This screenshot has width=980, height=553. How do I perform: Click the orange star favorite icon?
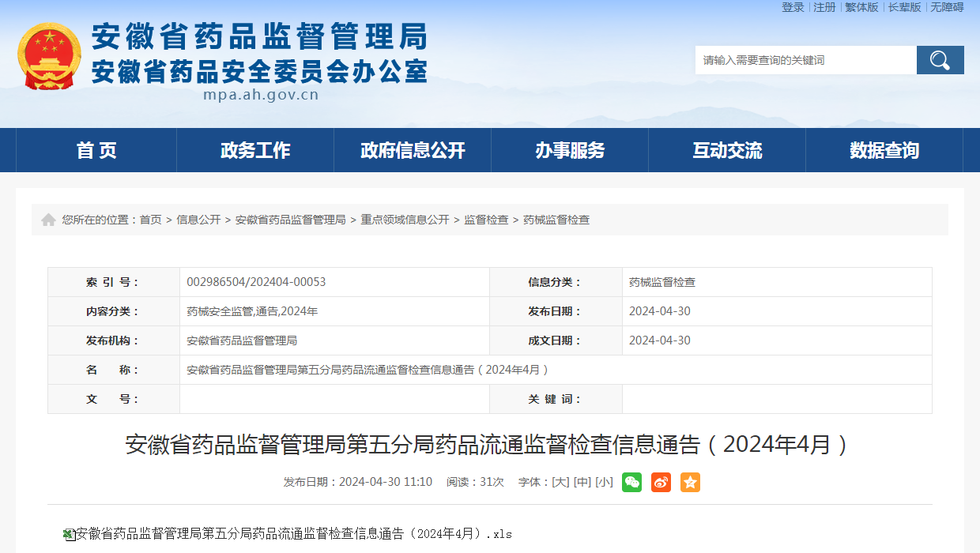click(690, 482)
